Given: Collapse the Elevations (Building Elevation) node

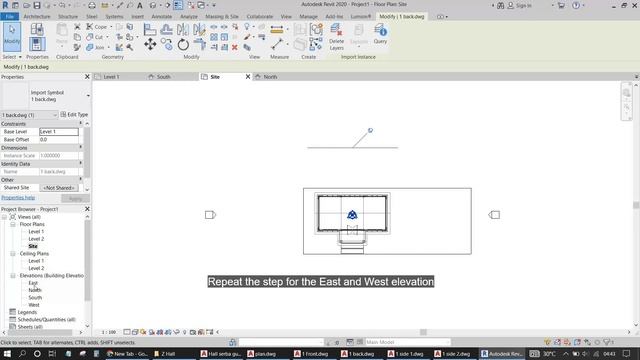Looking at the screenshot, I should [x=13, y=276].
